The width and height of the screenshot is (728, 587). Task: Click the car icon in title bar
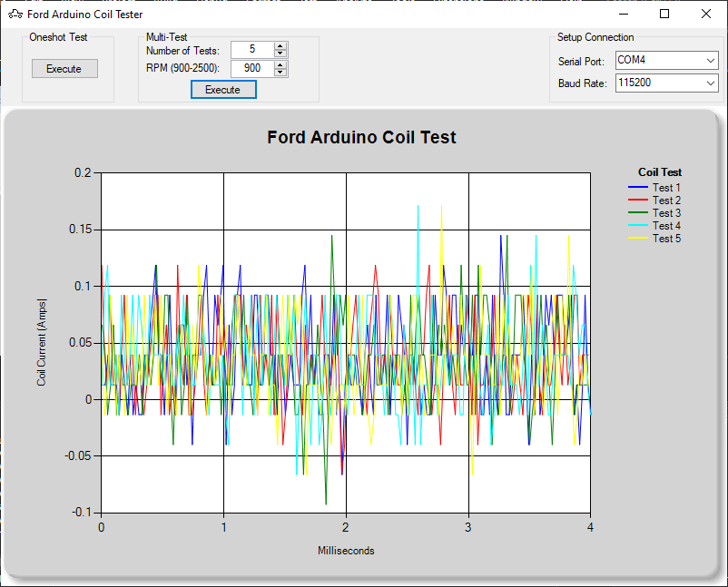click(15, 15)
